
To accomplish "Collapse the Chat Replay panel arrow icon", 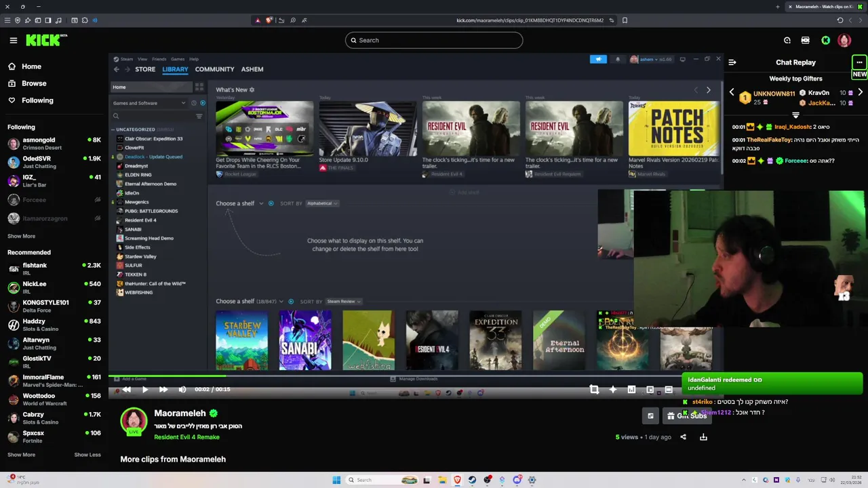I will click(732, 62).
